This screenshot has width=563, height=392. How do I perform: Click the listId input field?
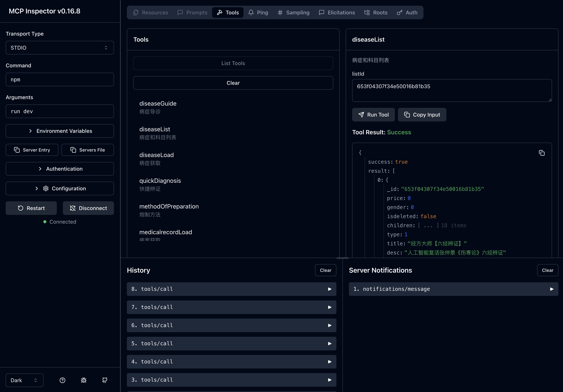point(452,90)
